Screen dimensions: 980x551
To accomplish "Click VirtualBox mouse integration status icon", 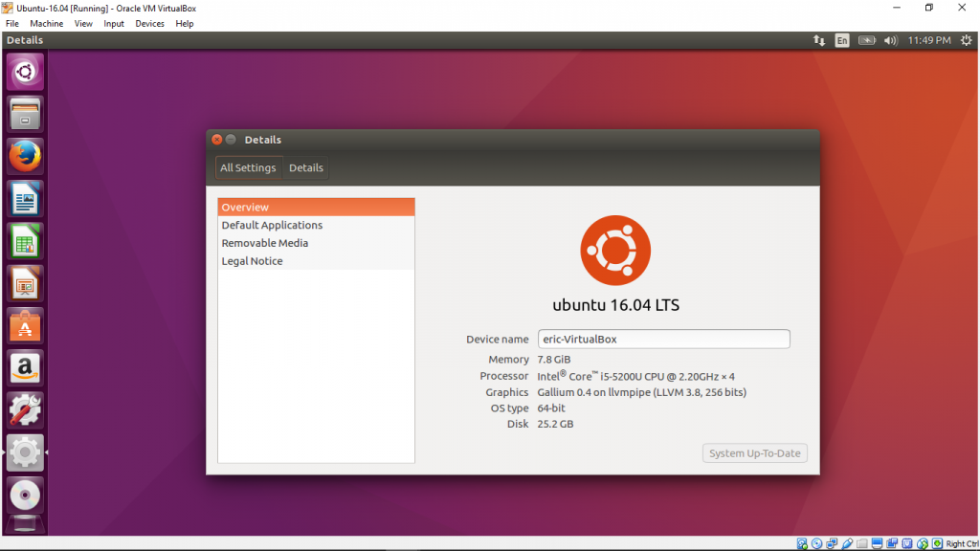I will tap(923, 543).
